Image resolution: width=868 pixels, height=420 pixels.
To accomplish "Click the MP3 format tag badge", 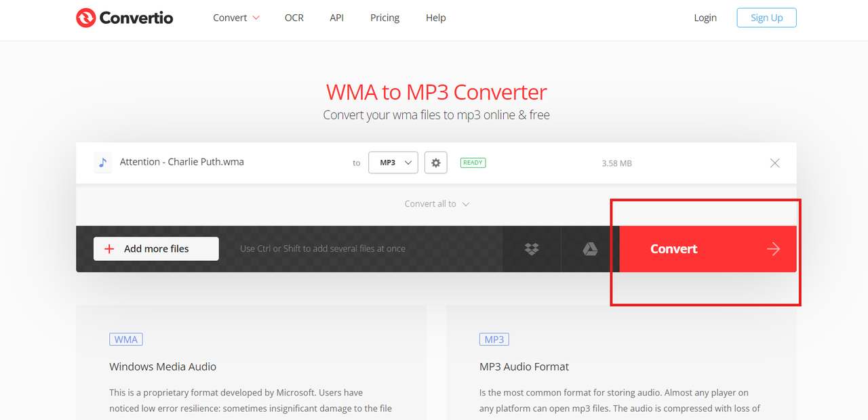I will click(x=494, y=339).
